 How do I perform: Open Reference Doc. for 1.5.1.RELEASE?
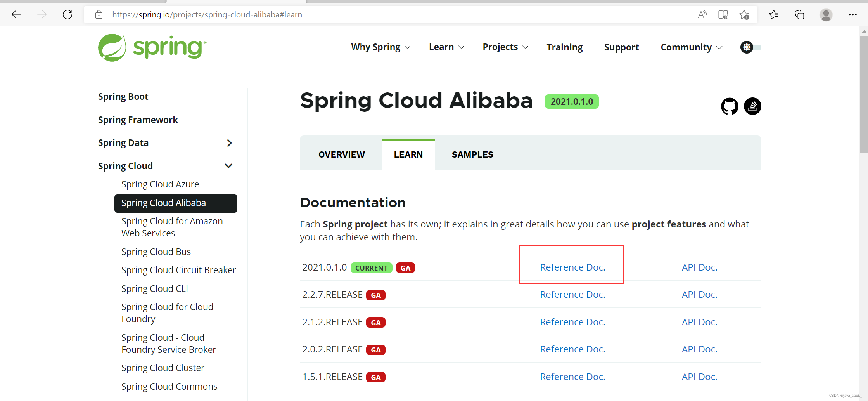[x=572, y=377]
